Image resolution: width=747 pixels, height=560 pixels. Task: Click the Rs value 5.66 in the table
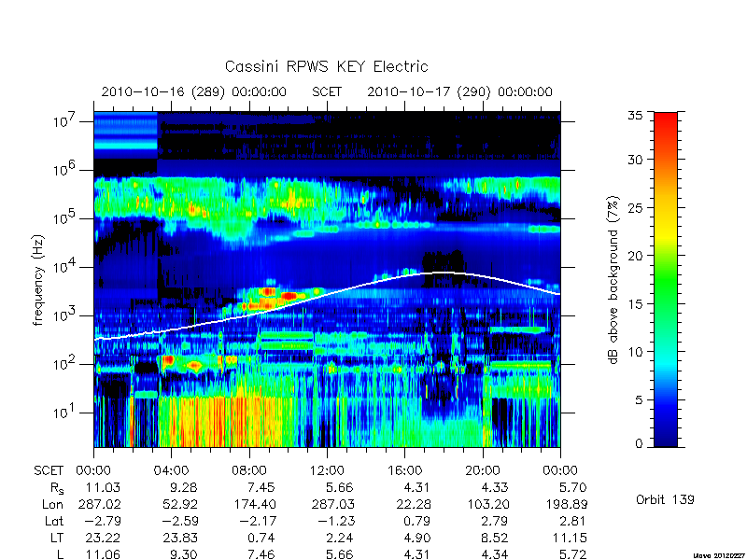click(337, 487)
